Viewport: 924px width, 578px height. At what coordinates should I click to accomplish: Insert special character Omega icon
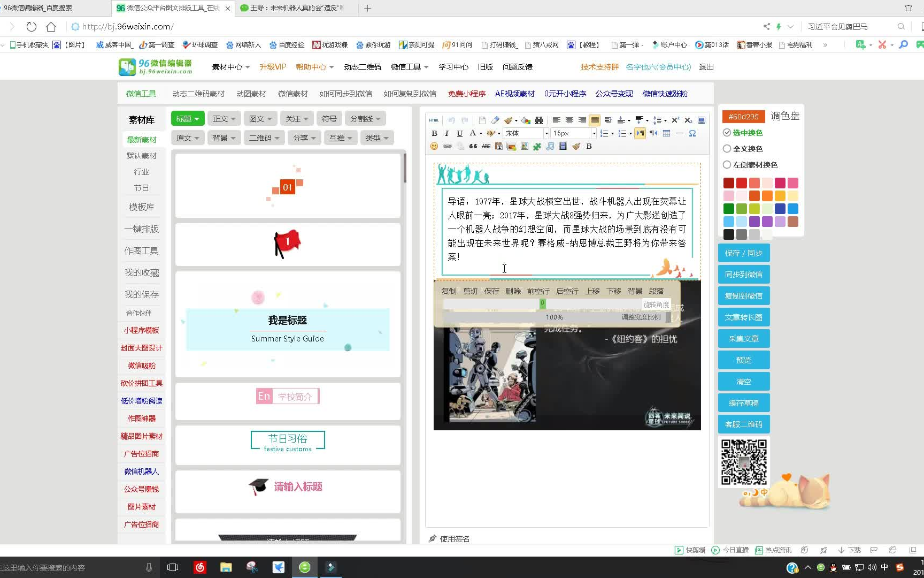pyautogui.click(x=692, y=133)
